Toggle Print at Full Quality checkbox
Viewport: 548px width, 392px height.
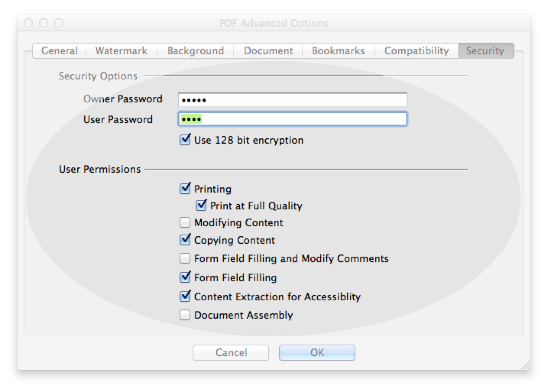point(201,206)
